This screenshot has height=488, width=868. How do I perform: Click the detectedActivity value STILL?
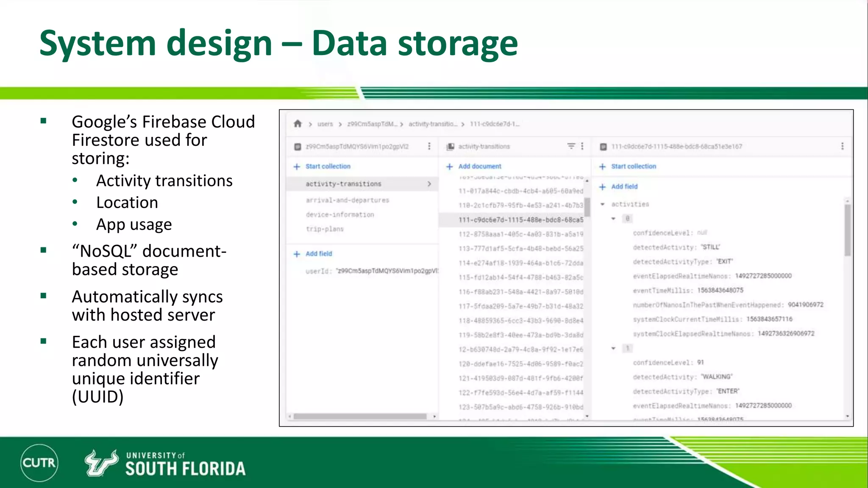[x=710, y=247]
